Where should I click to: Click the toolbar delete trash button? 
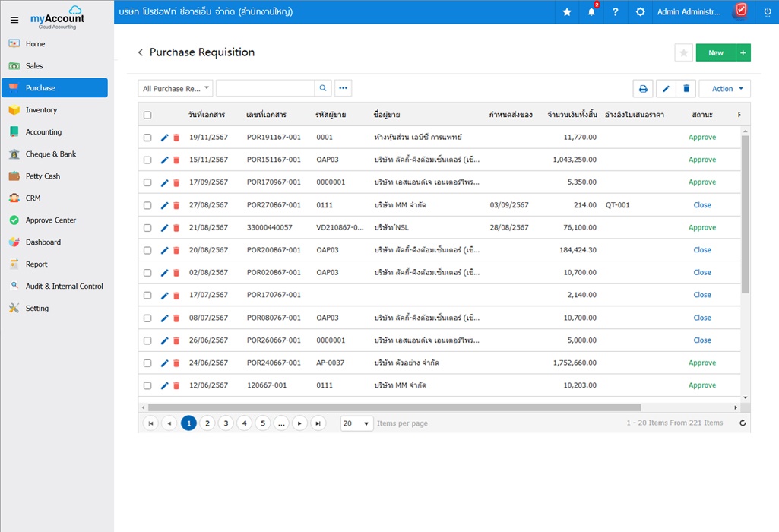tap(686, 88)
